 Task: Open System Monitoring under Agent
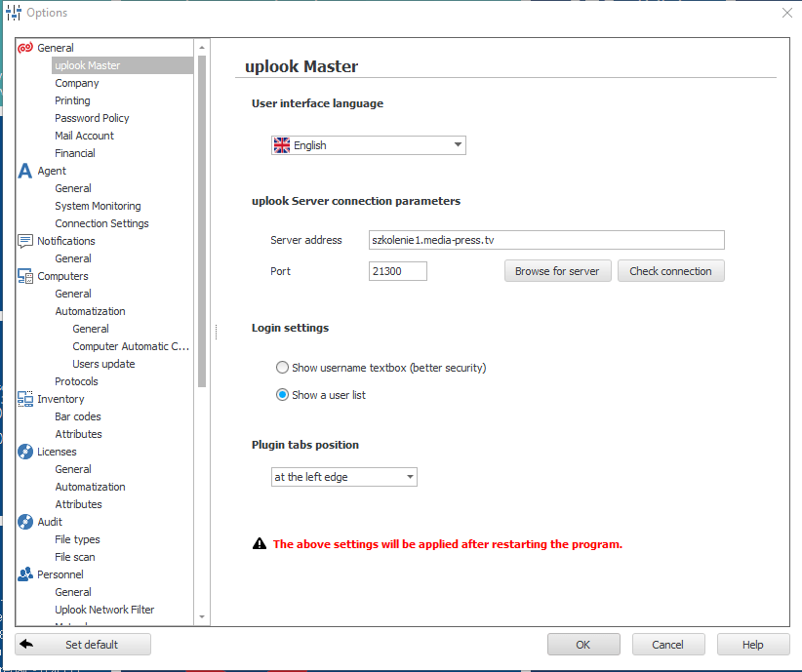click(x=98, y=206)
